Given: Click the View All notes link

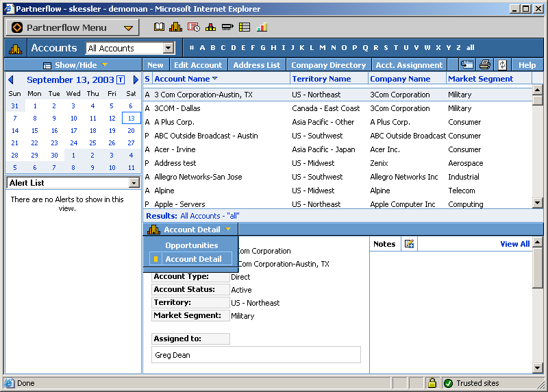Looking at the screenshot, I should click(x=515, y=244).
